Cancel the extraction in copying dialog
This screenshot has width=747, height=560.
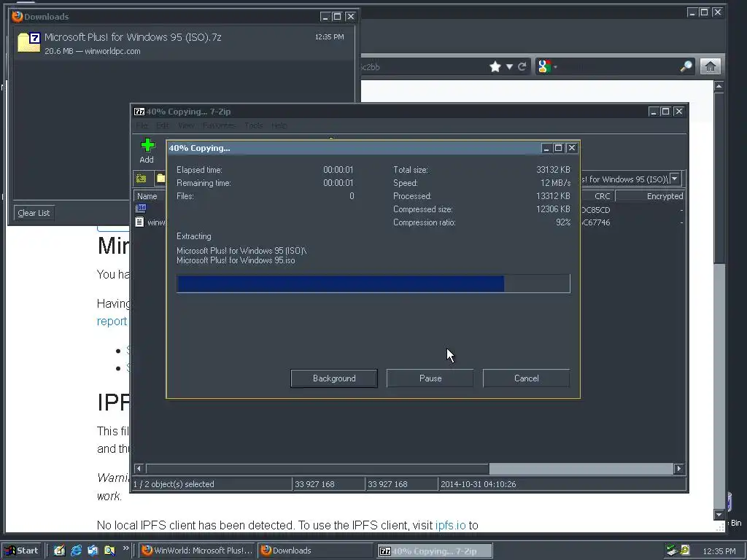tap(527, 378)
